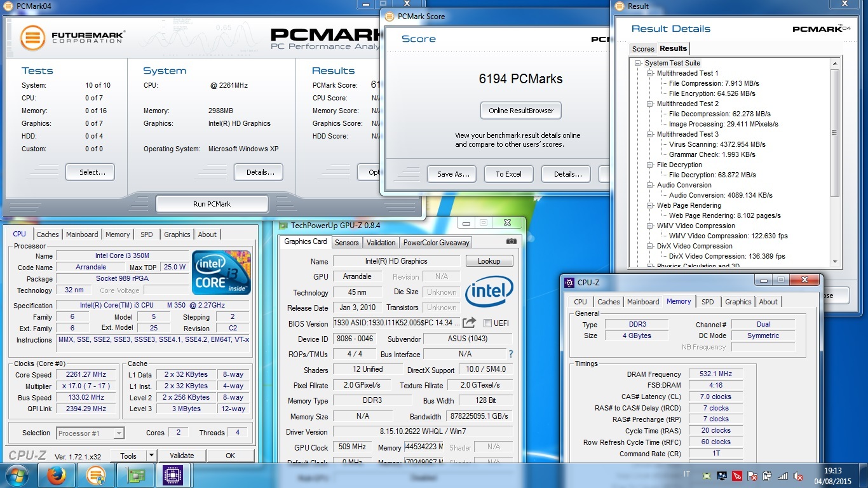Click the CPU-Z memory window title icon

click(x=569, y=283)
